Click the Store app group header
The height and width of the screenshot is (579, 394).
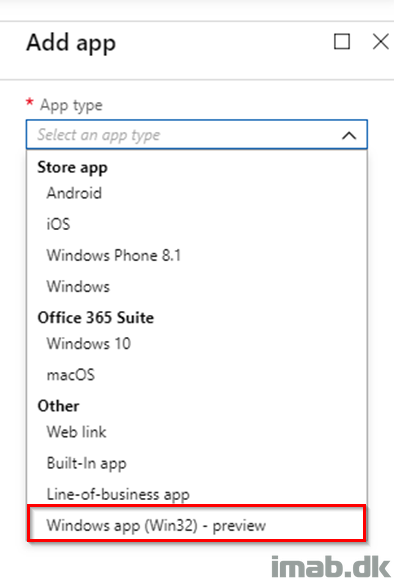click(72, 168)
